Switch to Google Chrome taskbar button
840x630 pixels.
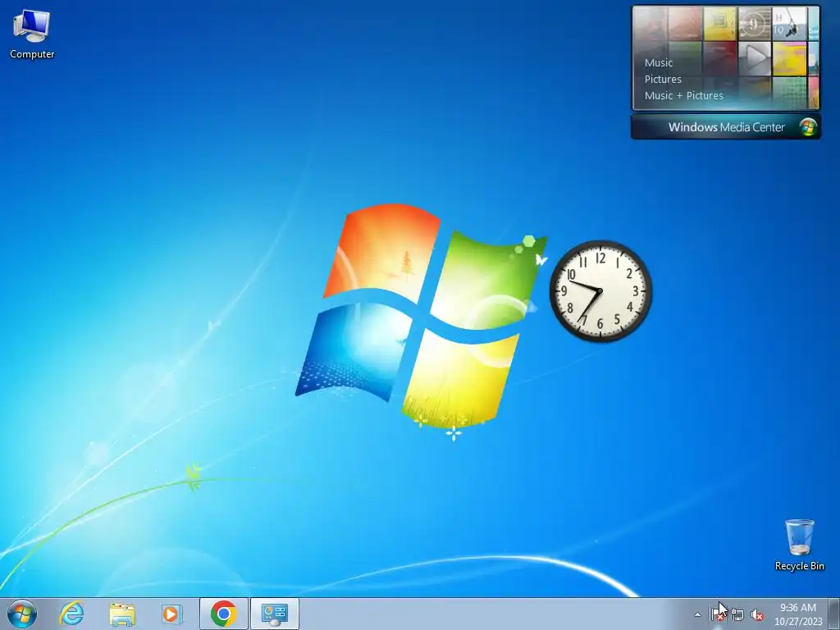click(223, 614)
